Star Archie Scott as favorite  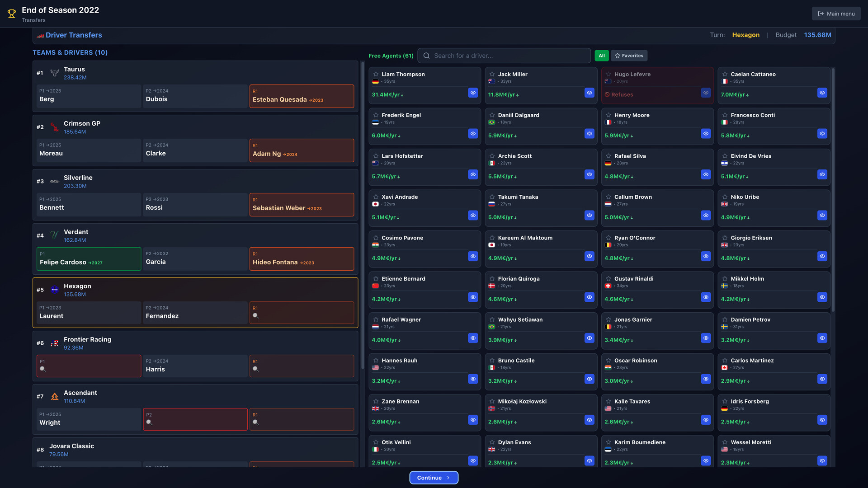(492, 156)
